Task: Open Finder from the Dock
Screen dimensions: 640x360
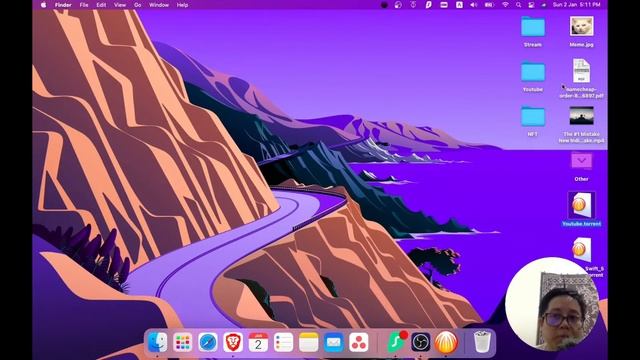Action: pos(158,342)
